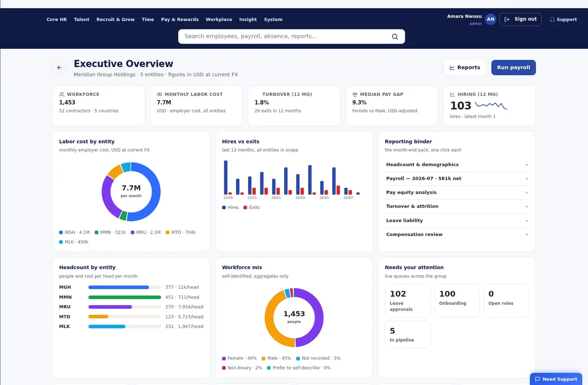
Task: Click the MRU headcount progress bar
Action: (125, 307)
